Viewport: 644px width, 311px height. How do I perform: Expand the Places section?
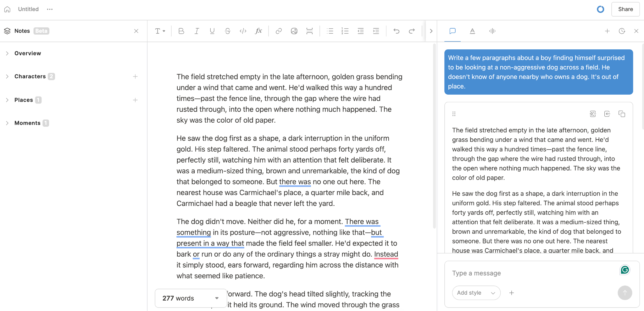click(x=7, y=100)
